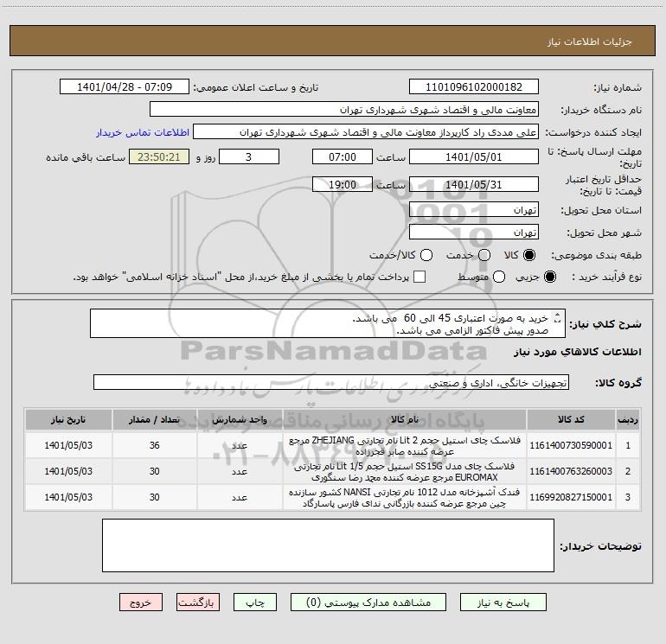Click the empty توضیحات خریدار text area

[328, 545]
